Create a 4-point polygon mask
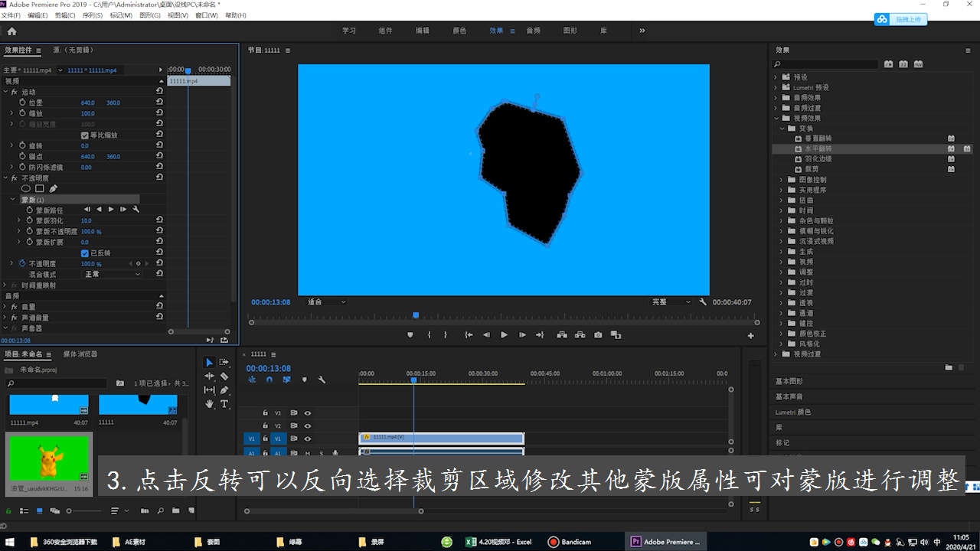Viewport: 980px width, 551px height. tap(39, 188)
